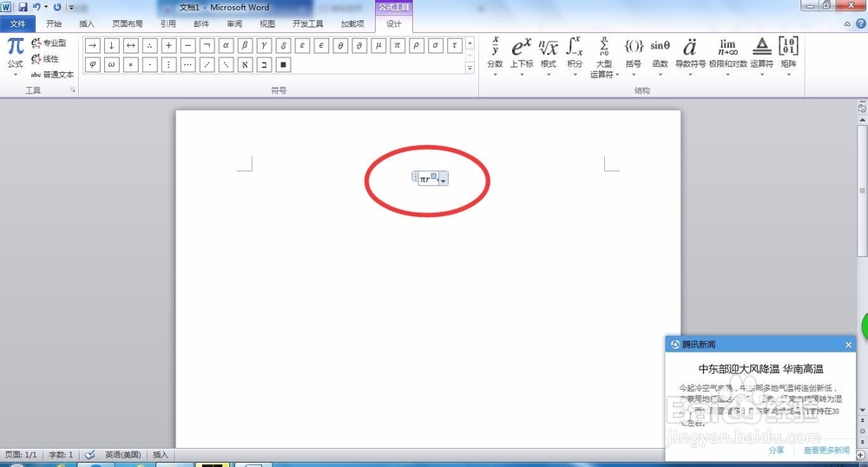Close the 腾讯新闻 popup
868x467 pixels.
click(849, 345)
